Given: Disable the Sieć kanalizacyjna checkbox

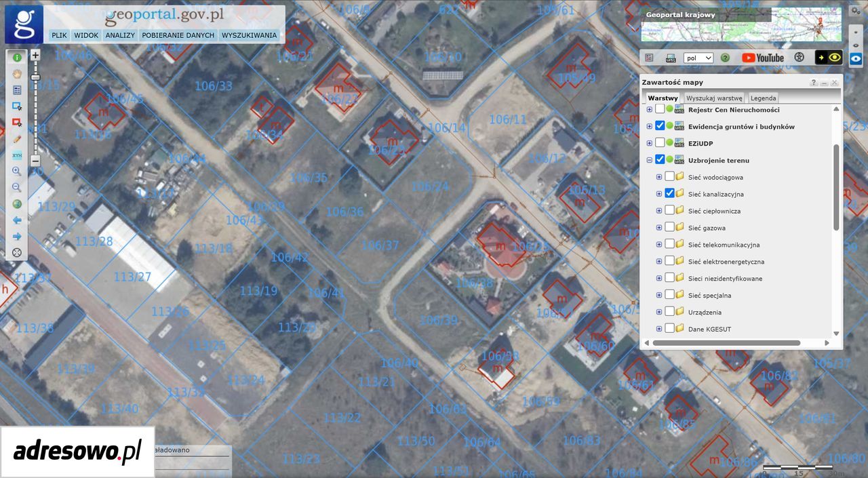Looking at the screenshot, I should tap(669, 194).
